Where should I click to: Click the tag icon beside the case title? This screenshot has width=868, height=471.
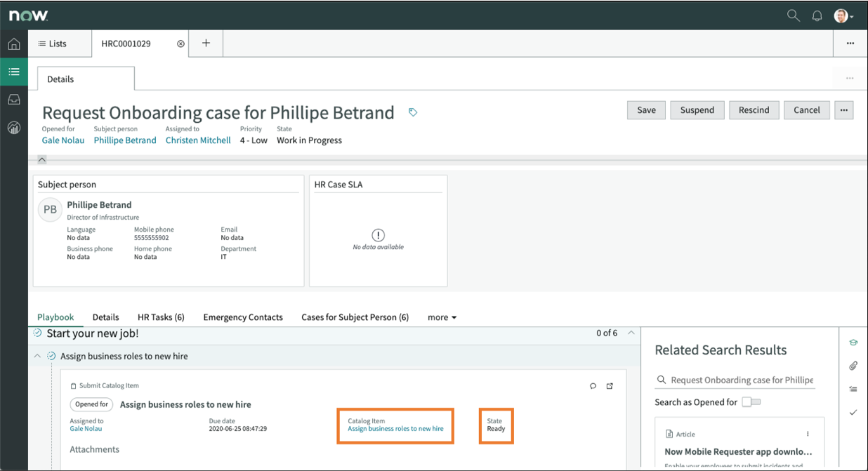tap(413, 112)
